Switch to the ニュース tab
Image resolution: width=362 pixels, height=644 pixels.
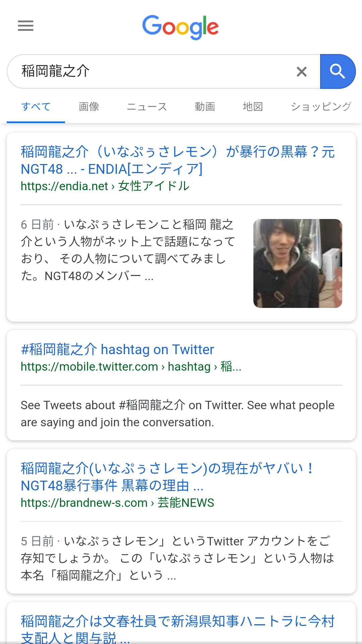pos(147,107)
